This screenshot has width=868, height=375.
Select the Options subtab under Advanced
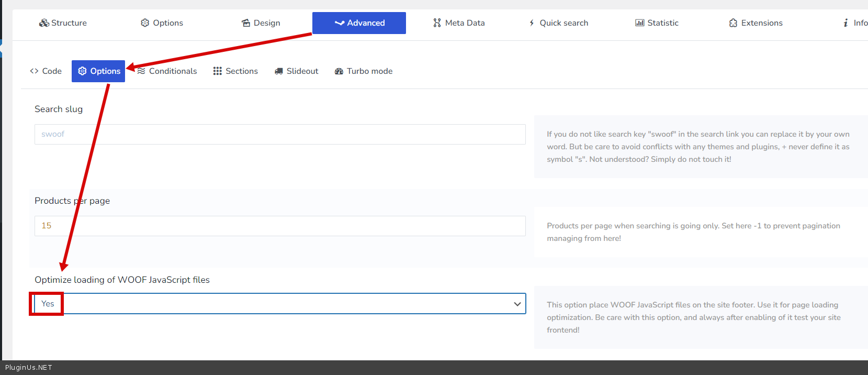(x=98, y=71)
